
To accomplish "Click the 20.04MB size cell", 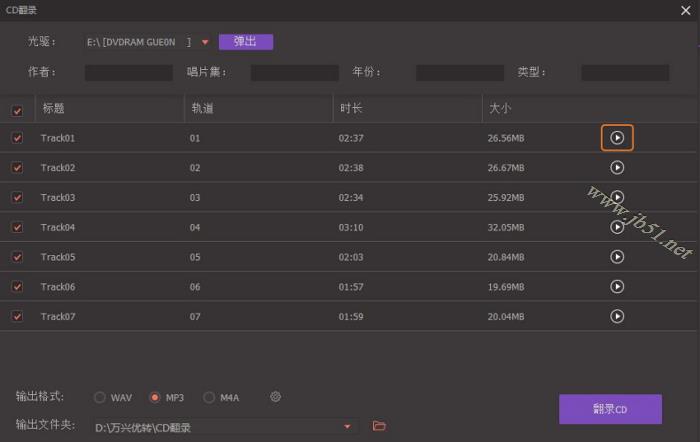I will click(x=506, y=317).
